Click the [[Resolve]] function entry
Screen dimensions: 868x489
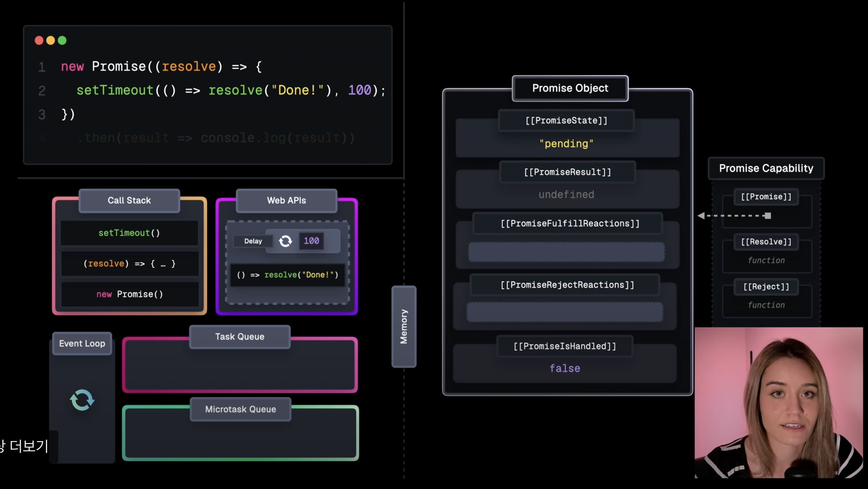coord(766,260)
